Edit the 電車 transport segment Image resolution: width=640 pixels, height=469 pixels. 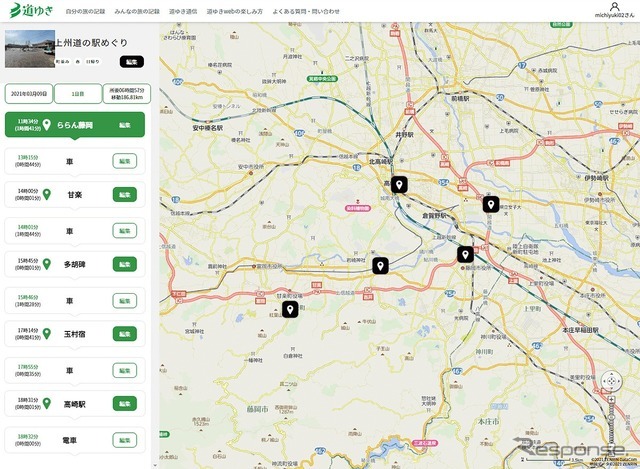tap(124, 440)
